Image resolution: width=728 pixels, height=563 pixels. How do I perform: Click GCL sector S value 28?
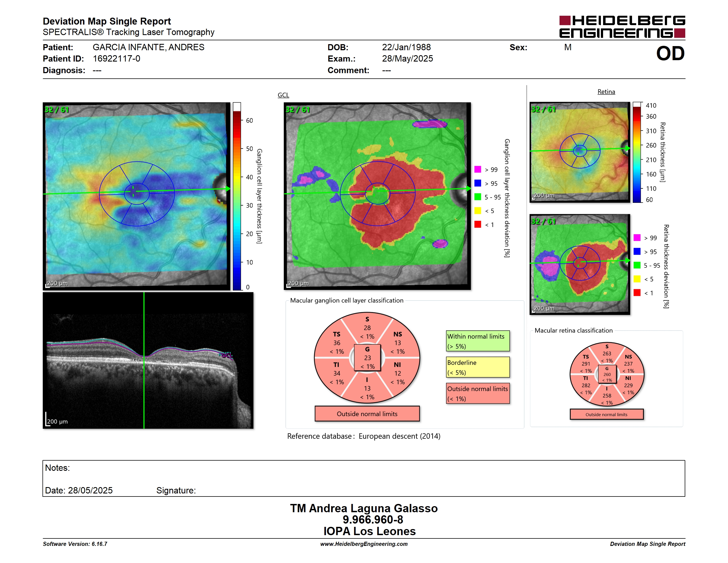tap(367, 328)
